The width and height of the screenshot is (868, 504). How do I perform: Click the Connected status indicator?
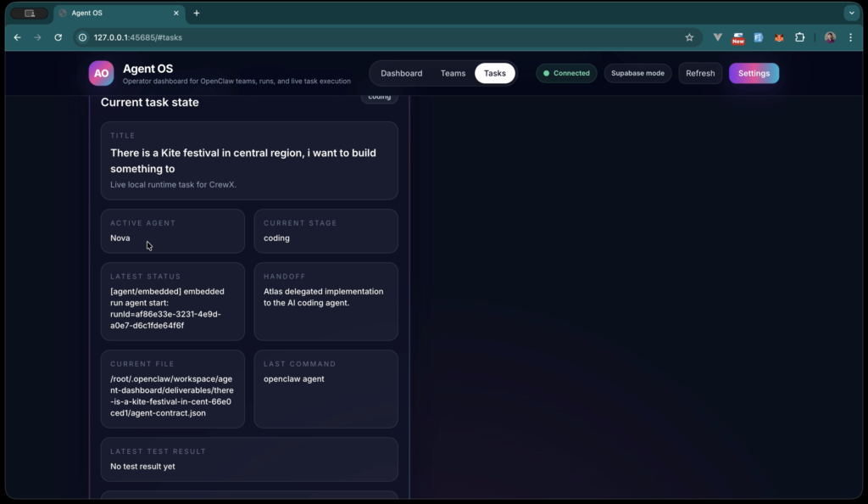click(566, 73)
